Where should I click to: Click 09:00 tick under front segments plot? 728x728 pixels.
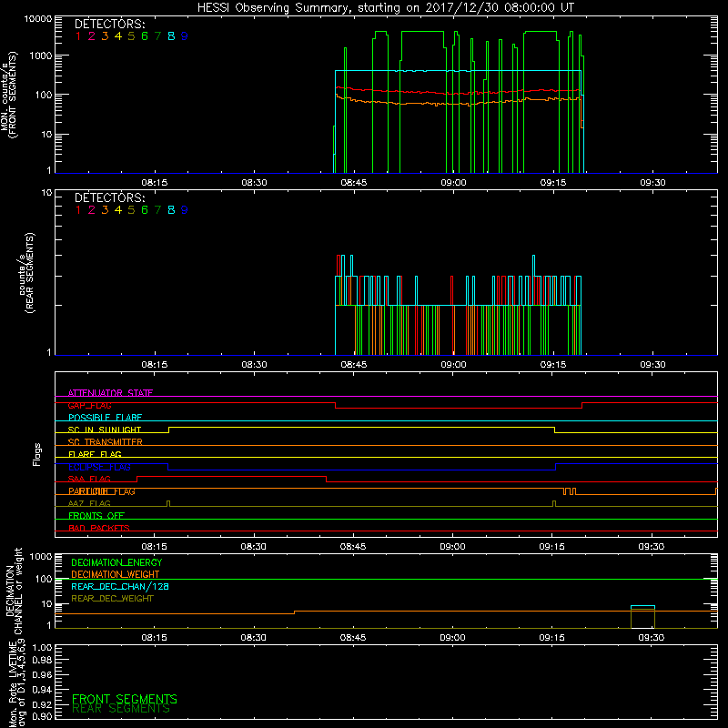coord(453,183)
